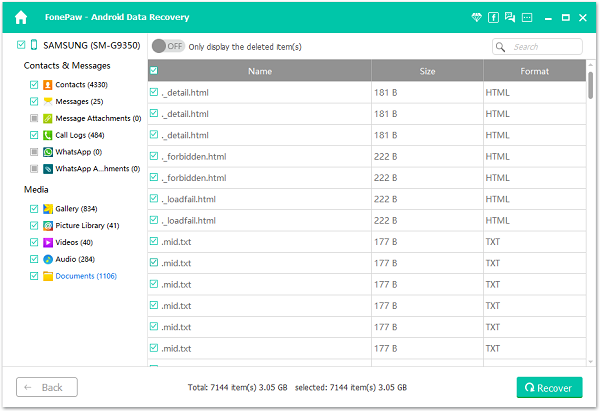Select Messages (25) category
This screenshot has width=600, height=411.
[x=79, y=101]
